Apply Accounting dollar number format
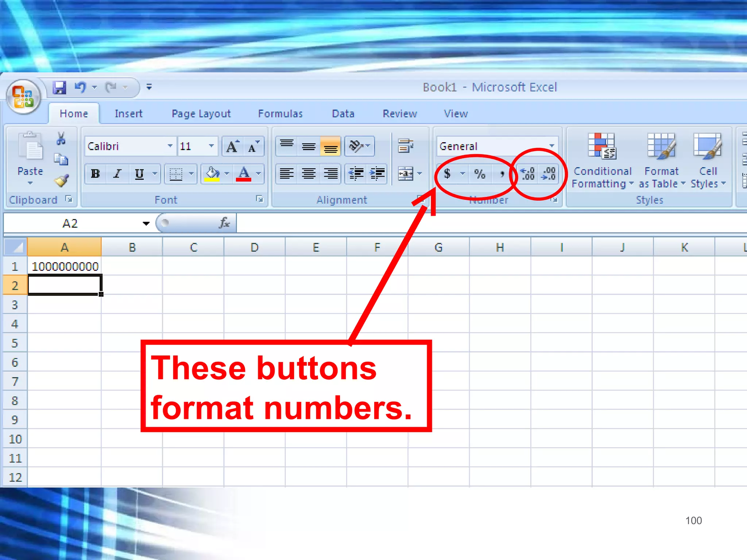Screen dimensions: 747x560 (x=447, y=174)
